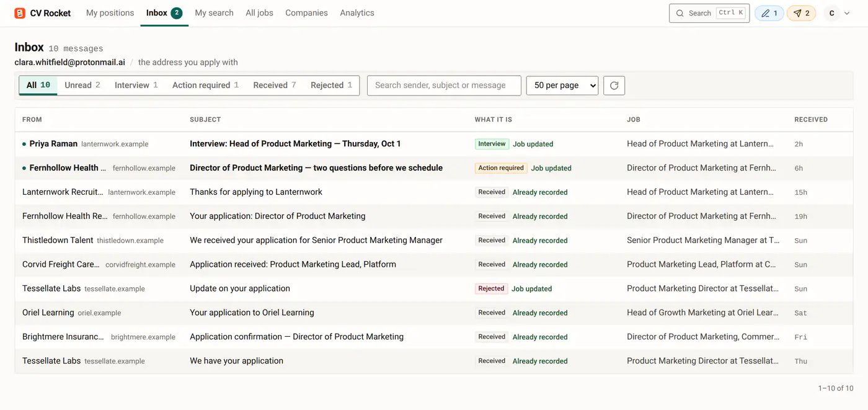868x410 pixels.
Task: Click the WHAT IT IS column header
Action: coord(494,120)
